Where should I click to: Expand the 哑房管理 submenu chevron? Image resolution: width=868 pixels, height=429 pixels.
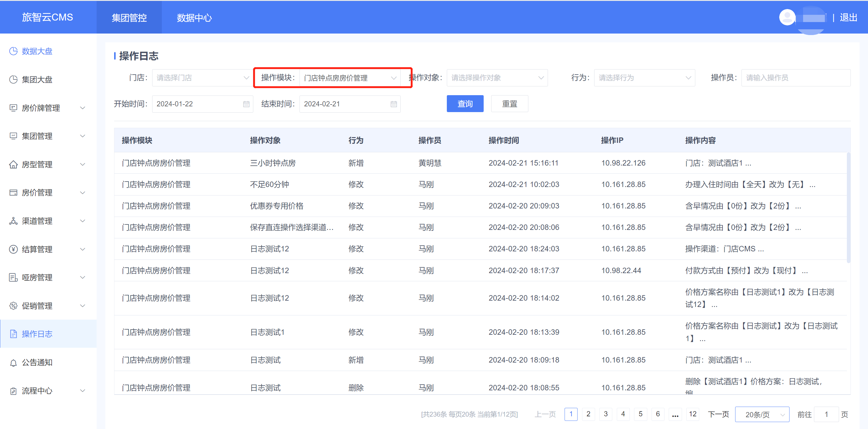[82, 278]
